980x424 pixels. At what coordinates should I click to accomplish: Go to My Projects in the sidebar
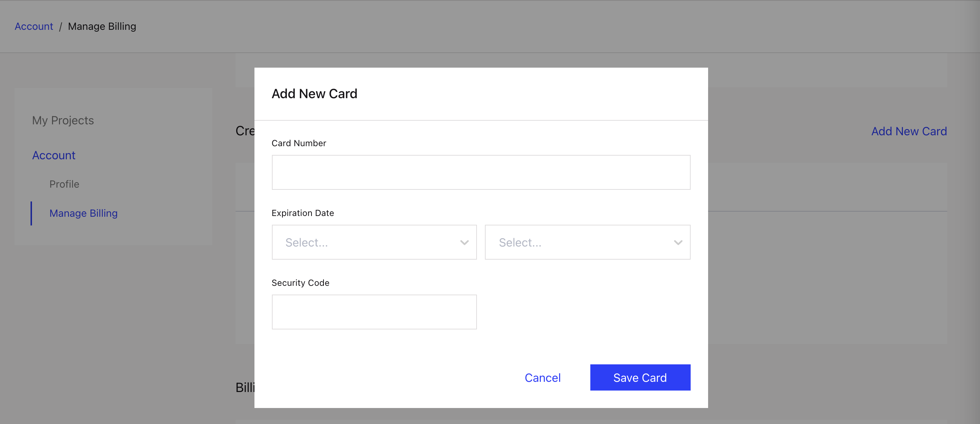[63, 120]
